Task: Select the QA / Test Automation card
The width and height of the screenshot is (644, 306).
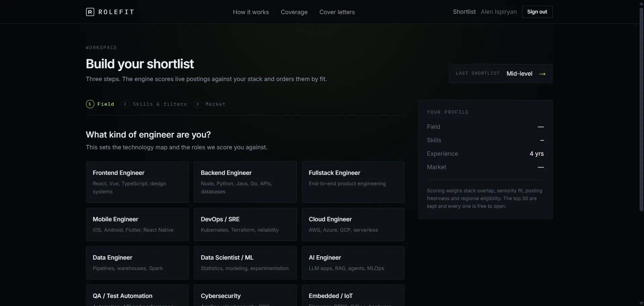Action: tap(137, 296)
